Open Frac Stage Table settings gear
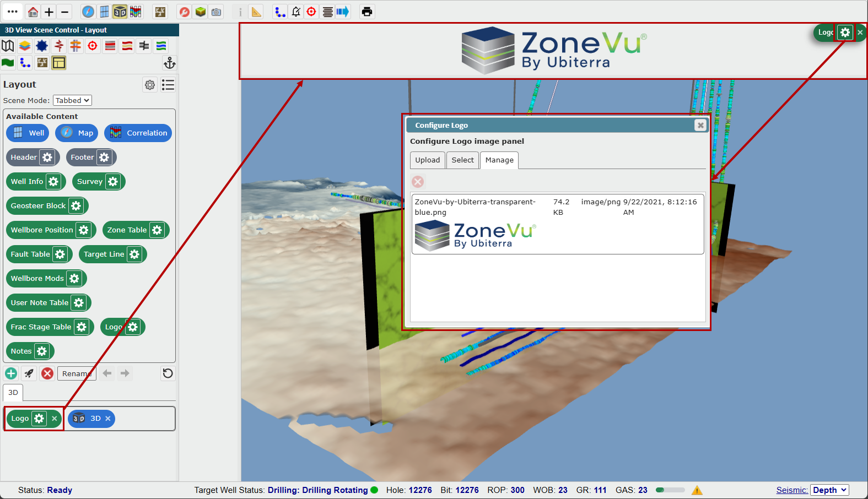This screenshot has width=868, height=499. [82, 327]
